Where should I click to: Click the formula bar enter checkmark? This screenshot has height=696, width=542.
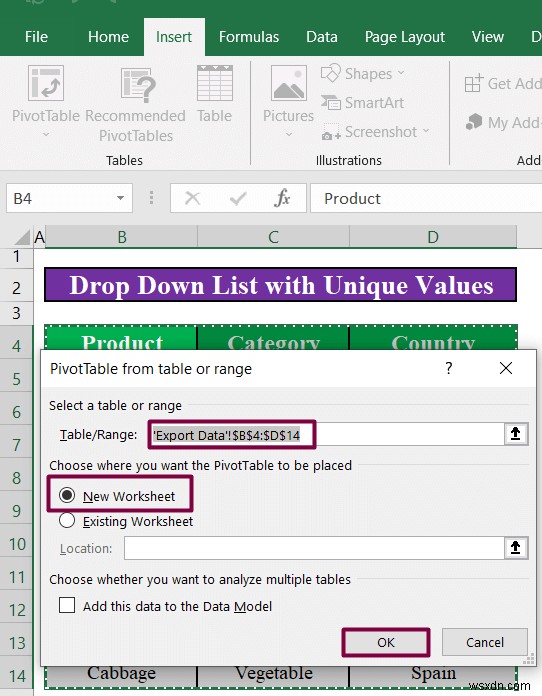click(238, 198)
